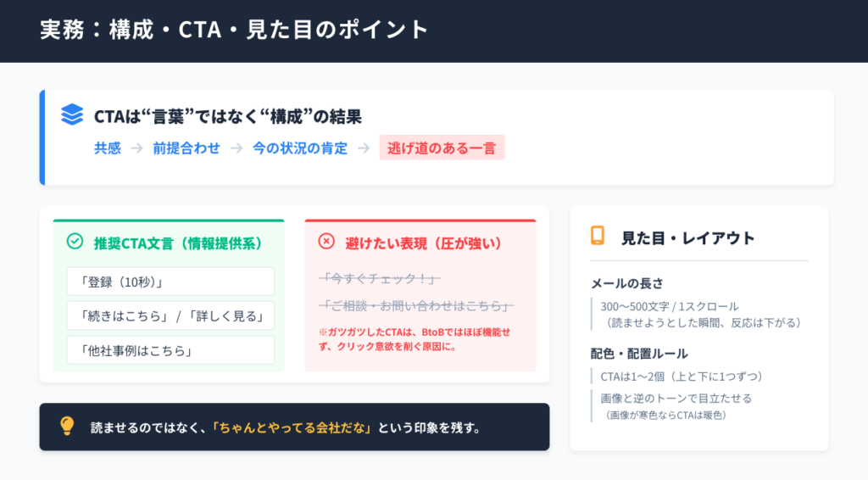
Task: Select the 共感 step label
Action: (107, 148)
